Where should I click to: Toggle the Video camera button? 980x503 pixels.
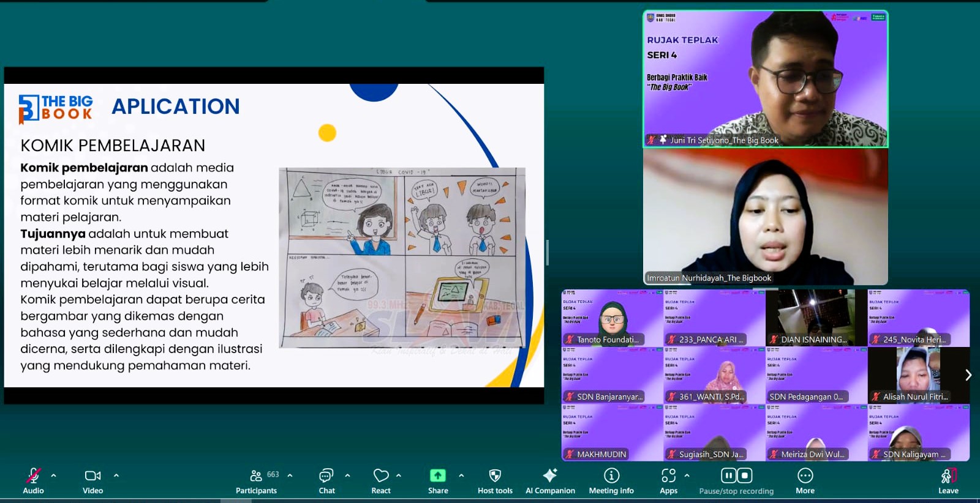point(92,476)
